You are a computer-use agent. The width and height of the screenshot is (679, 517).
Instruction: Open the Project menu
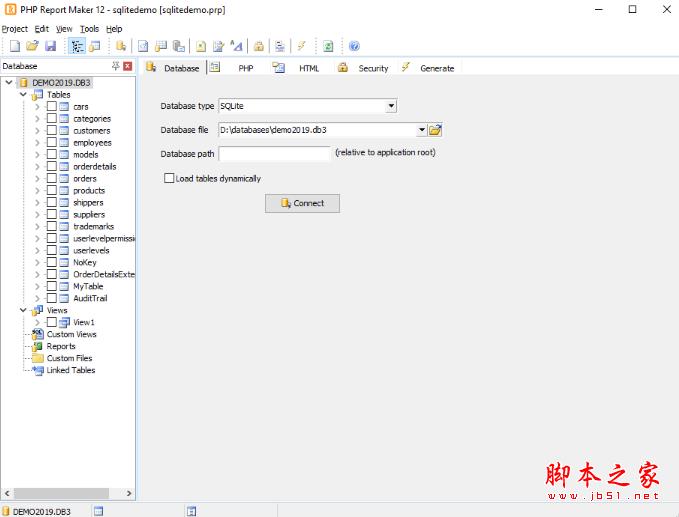coord(15,29)
